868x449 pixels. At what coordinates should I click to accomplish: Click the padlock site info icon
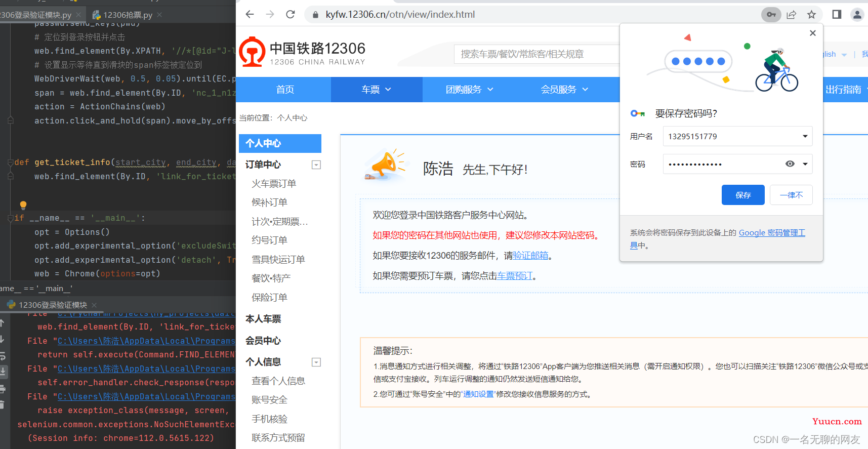pos(315,15)
